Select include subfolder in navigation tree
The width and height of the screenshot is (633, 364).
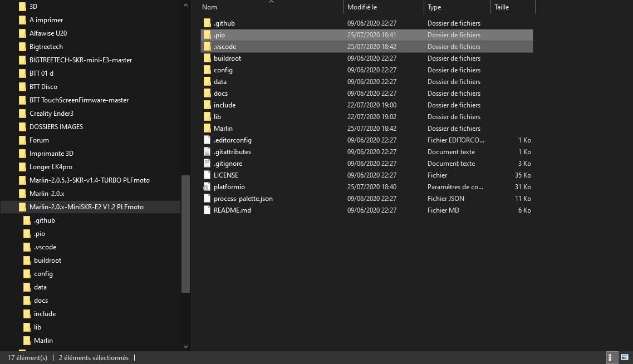click(45, 313)
